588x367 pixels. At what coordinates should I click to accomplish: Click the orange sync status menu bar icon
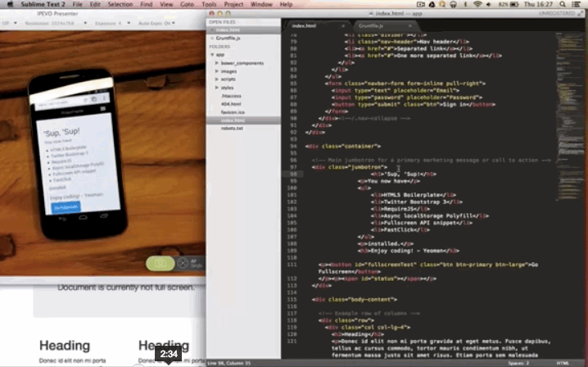442,4
